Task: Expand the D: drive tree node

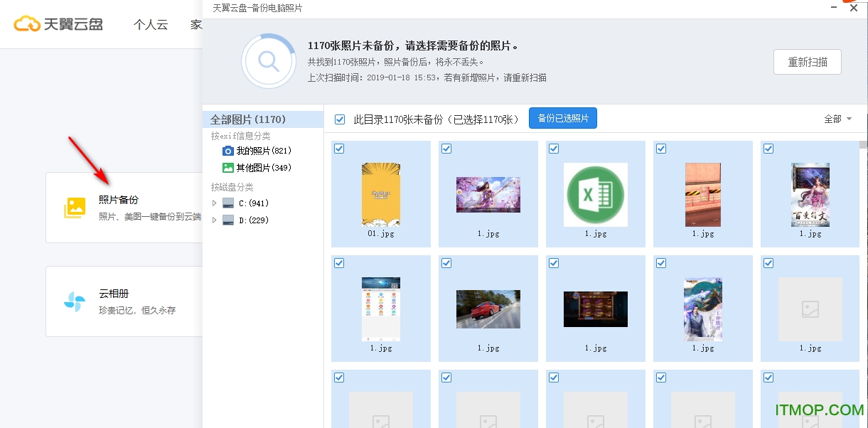Action: [x=215, y=220]
